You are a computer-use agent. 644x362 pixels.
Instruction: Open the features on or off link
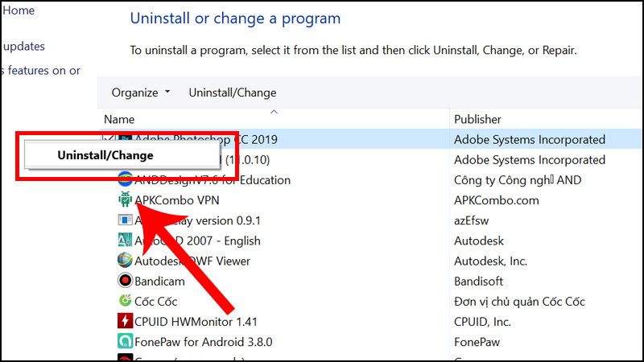click(41, 71)
